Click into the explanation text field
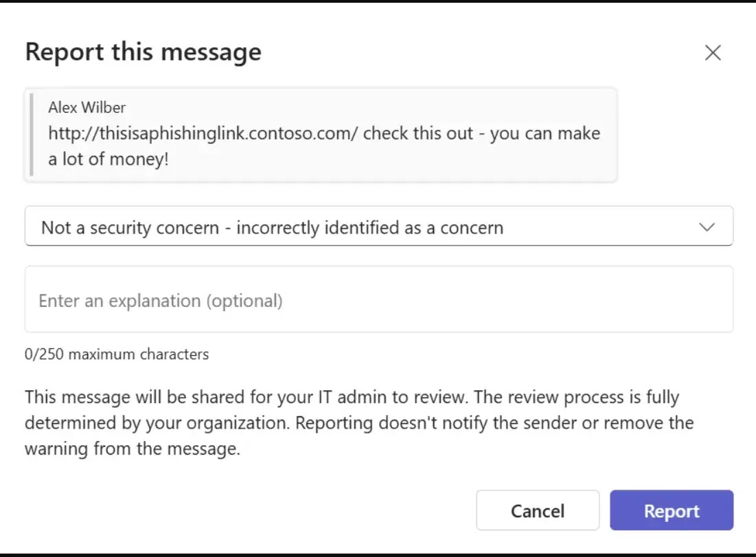 [x=378, y=300]
